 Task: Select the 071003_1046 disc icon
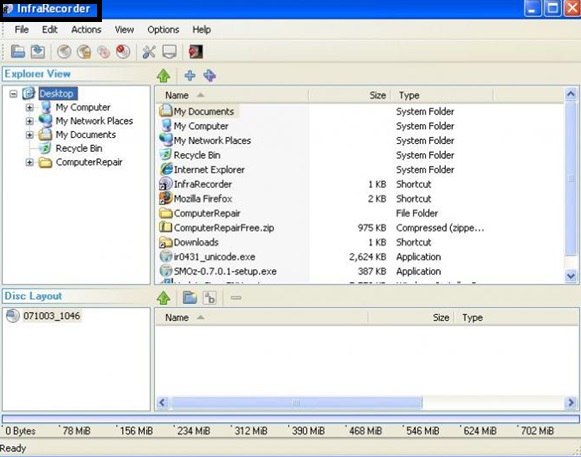pyautogui.click(x=13, y=316)
